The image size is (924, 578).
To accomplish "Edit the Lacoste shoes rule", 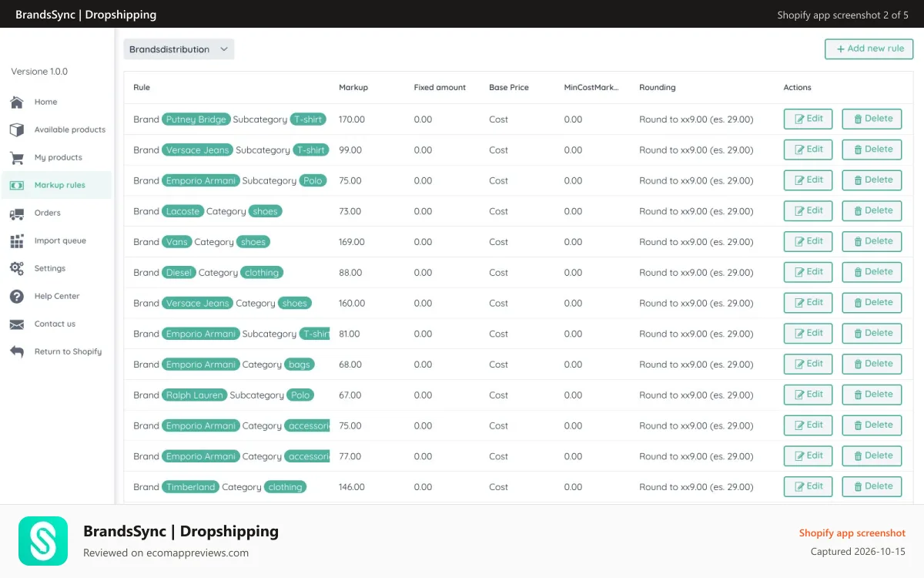I will (x=808, y=210).
